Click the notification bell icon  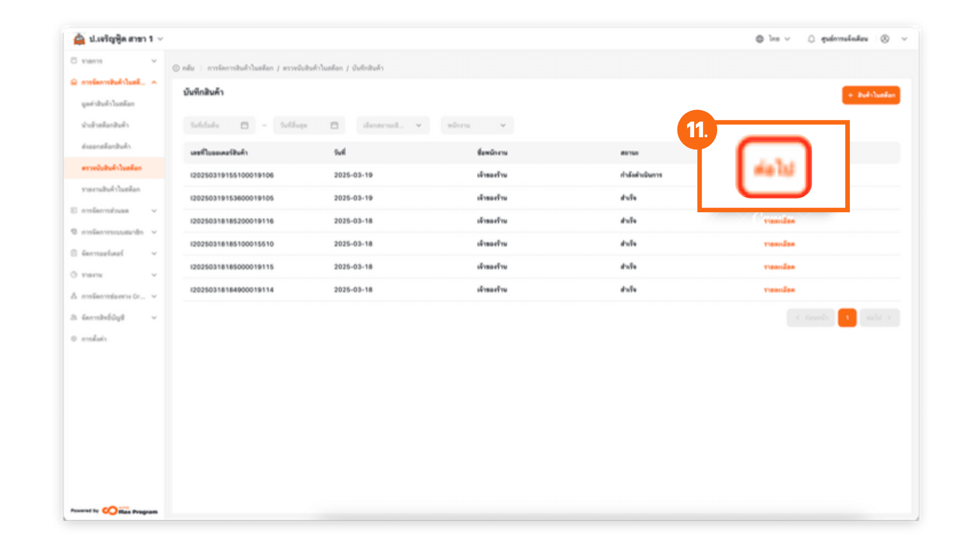811,39
